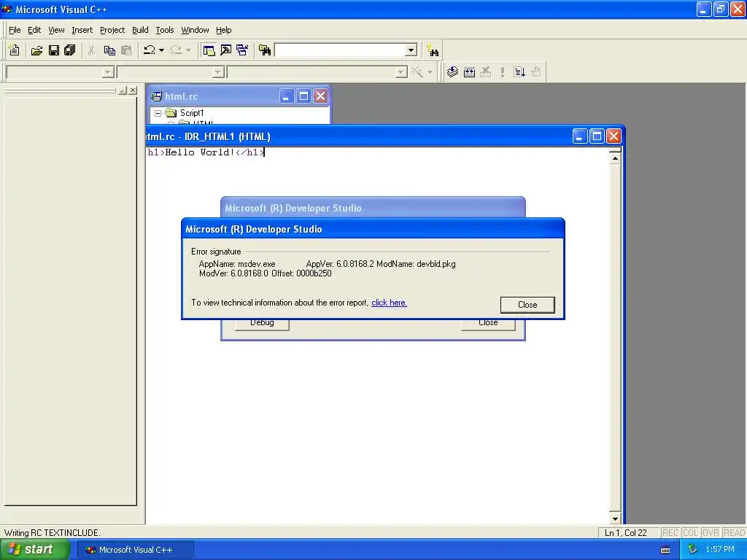Open the WizardBar members combo box

tap(317, 72)
